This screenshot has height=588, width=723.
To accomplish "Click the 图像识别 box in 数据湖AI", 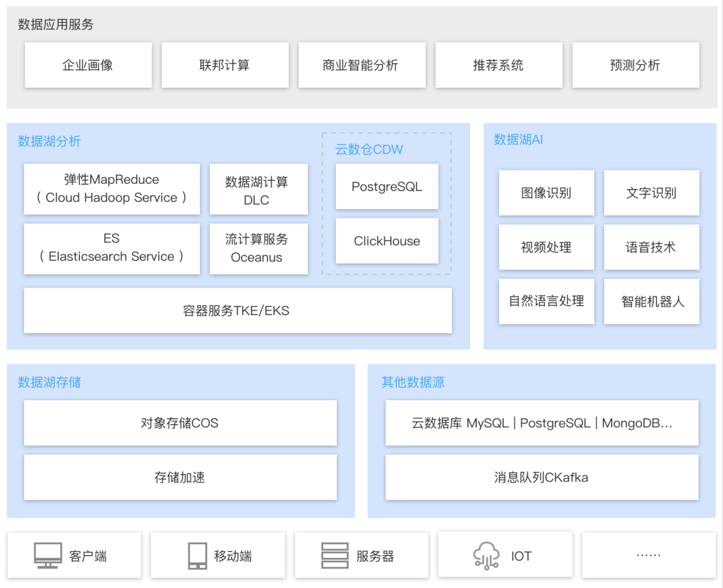I will coord(546,192).
